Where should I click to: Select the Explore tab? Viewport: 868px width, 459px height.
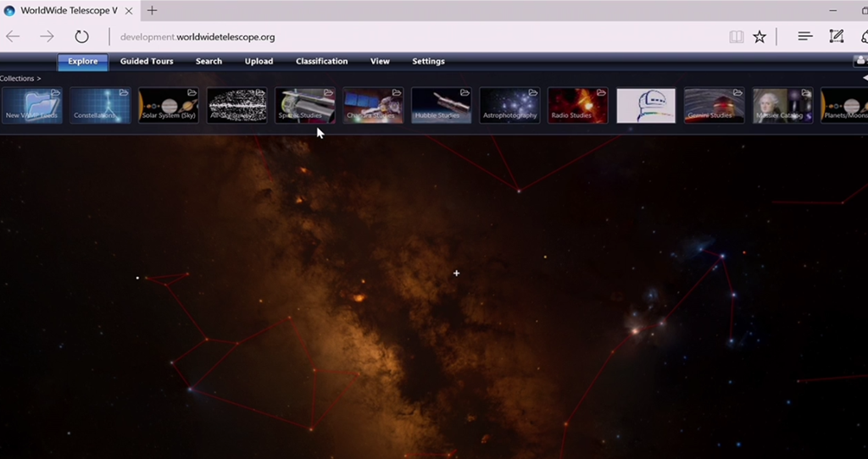(x=83, y=61)
